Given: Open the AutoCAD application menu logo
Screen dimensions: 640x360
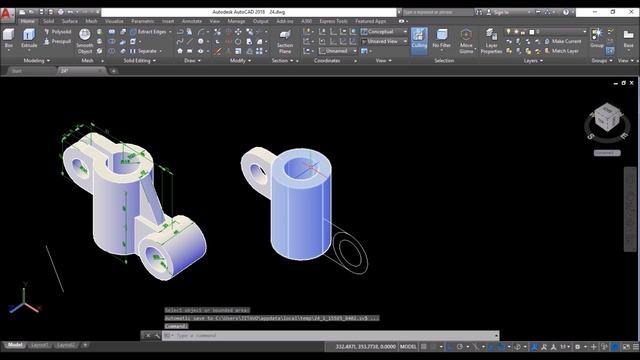Looking at the screenshot, I should click(x=7, y=15).
